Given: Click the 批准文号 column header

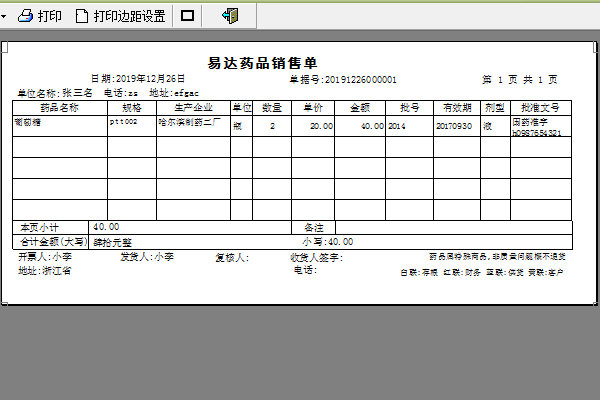Looking at the screenshot, I should [539, 106].
